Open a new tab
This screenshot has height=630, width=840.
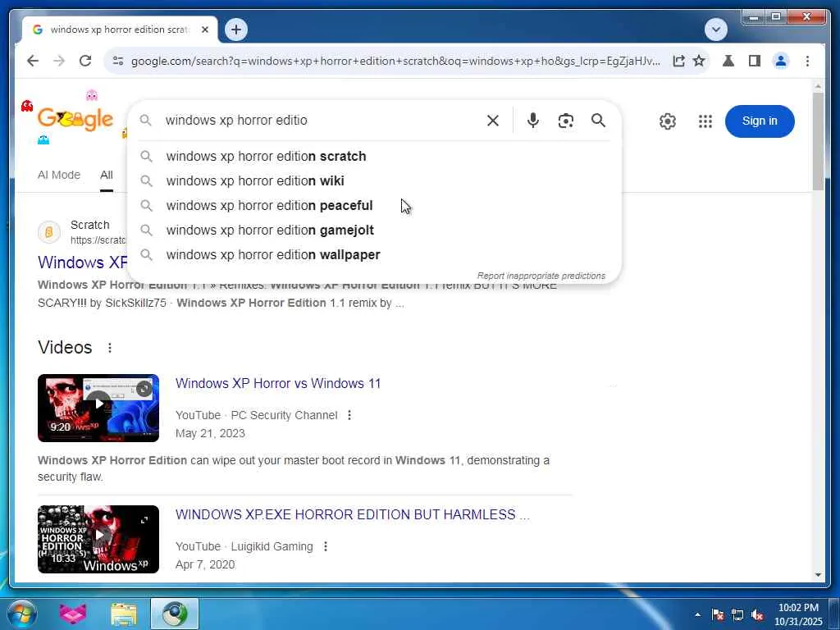click(236, 30)
